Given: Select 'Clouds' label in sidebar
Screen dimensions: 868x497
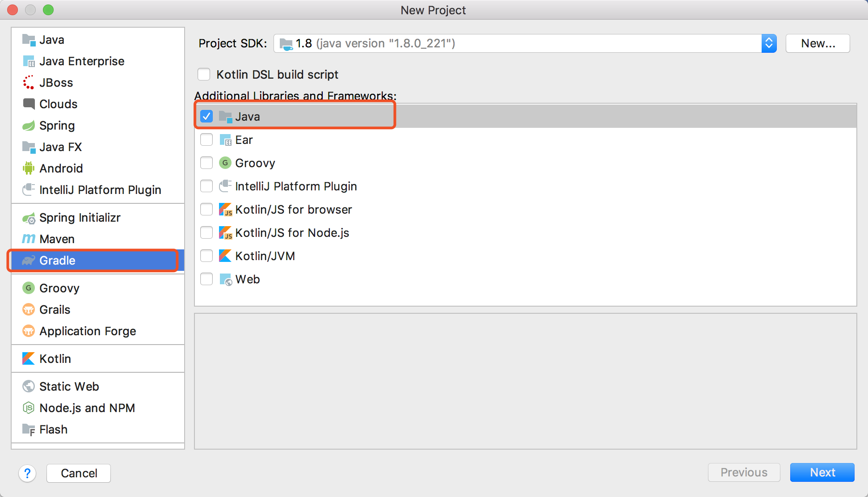Looking at the screenshot, I should [58, 104].
